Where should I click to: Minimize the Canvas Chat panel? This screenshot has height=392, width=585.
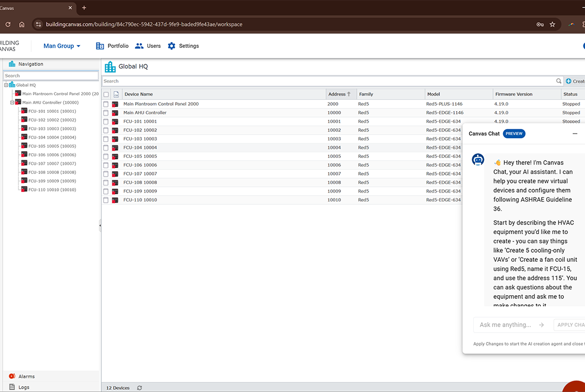tap(575, 134)
